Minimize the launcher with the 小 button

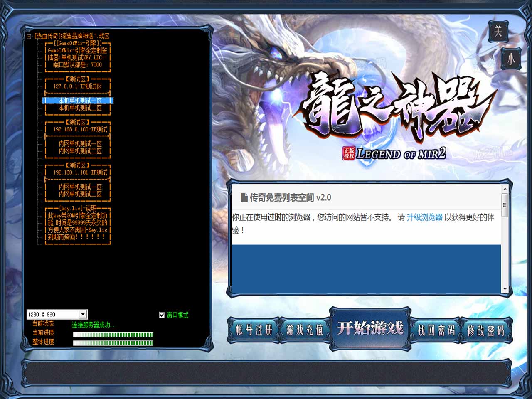pyautogui.click(x=511, y=59)
